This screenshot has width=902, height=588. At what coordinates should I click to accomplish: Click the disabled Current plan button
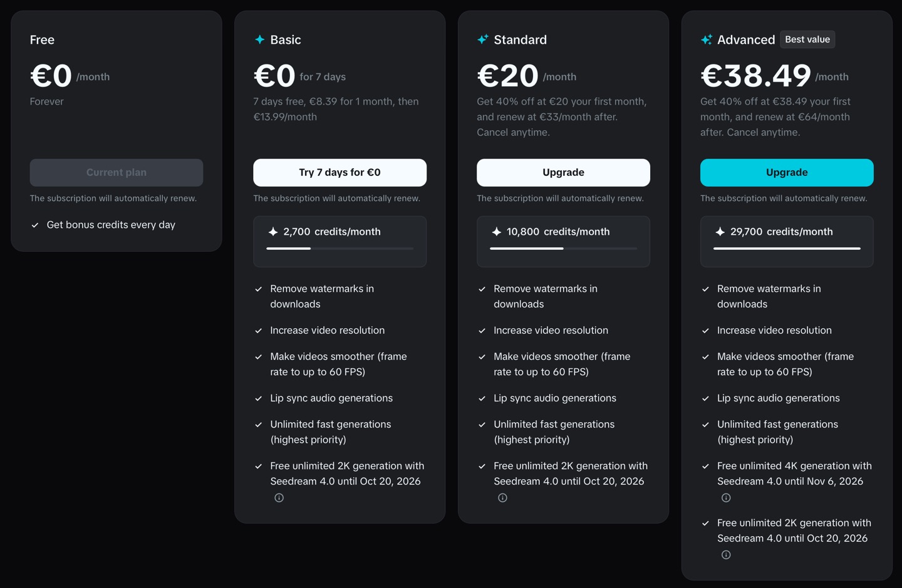[117, 172]
